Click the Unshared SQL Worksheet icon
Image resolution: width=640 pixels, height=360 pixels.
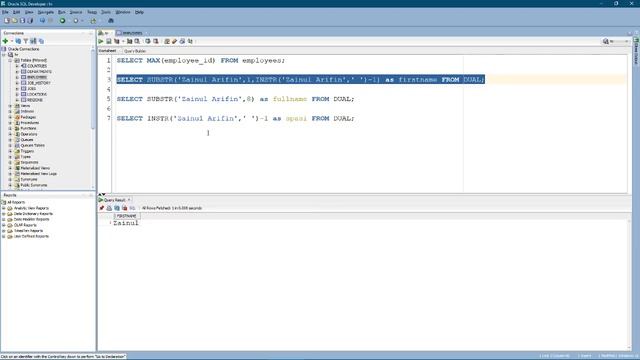click(x=167, y=41)
